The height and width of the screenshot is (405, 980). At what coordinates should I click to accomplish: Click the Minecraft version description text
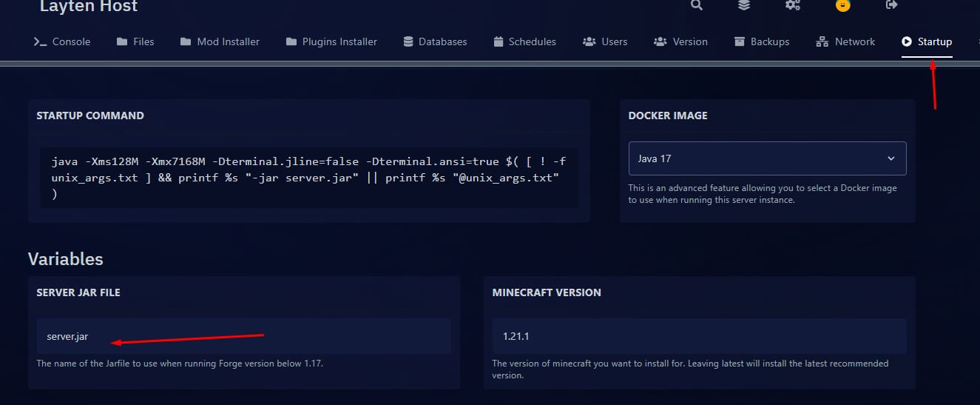[x=691, y=369]
